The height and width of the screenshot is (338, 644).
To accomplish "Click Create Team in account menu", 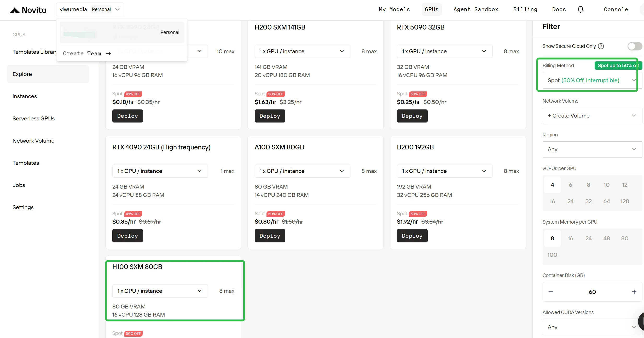I will tap(87, 54).
